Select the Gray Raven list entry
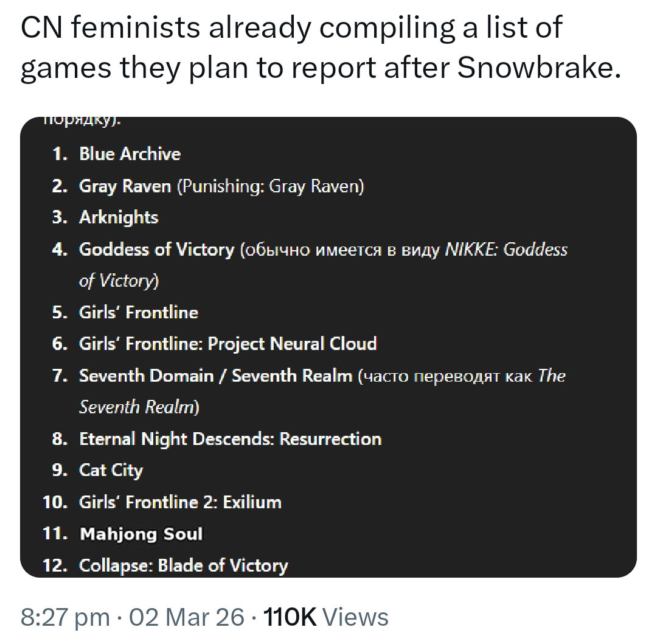This screenshot has width=657, height=644. coord(125,186)
